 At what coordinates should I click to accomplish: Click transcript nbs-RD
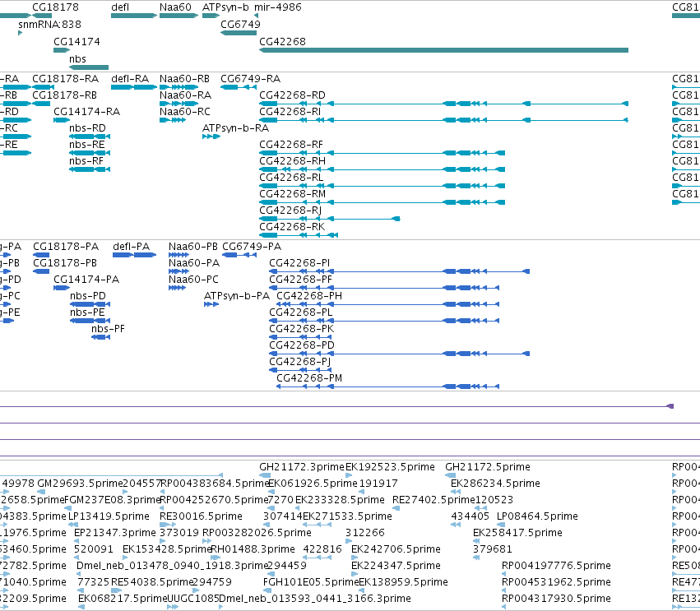90,137
